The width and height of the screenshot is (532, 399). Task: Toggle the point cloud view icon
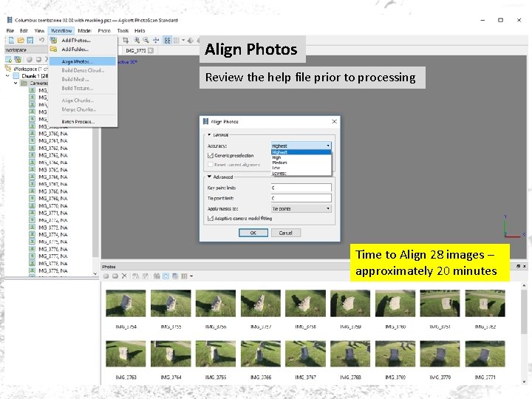(x=167, y=41)
